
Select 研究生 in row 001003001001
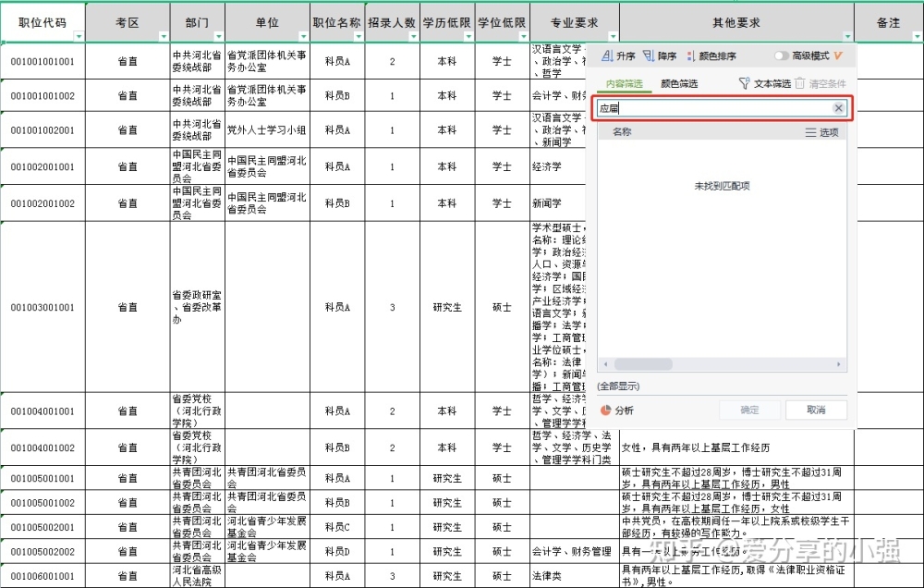tap(447, 307)
